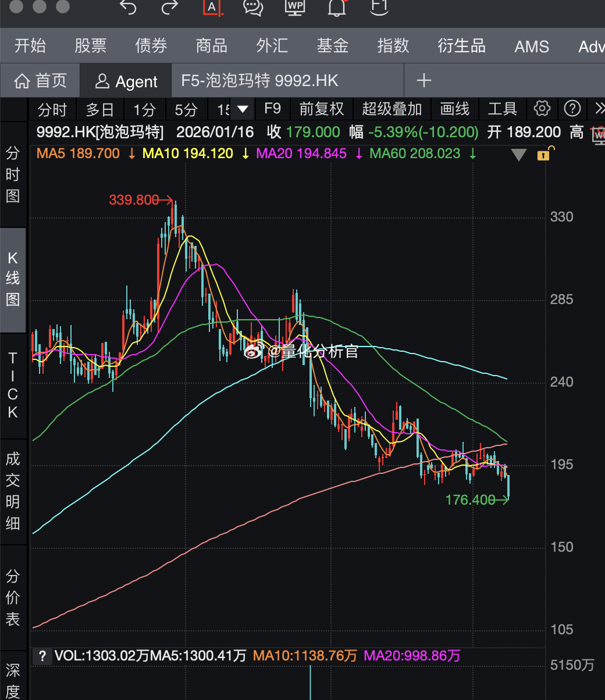605x700 pixels.
Task: Add a new tab with plus button
Action: tap(424, 81)
